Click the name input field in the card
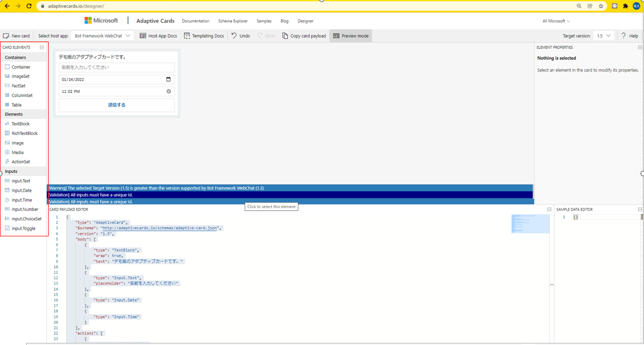 coord(117,67)
